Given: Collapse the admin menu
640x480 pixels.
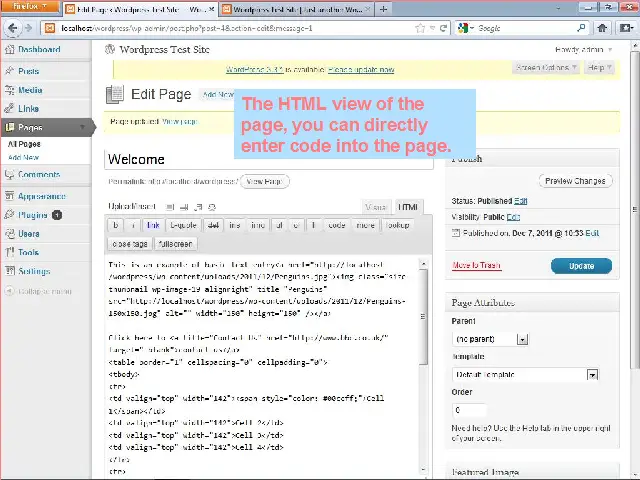Looking at the screenshot, I should click(x=38, y=291).
